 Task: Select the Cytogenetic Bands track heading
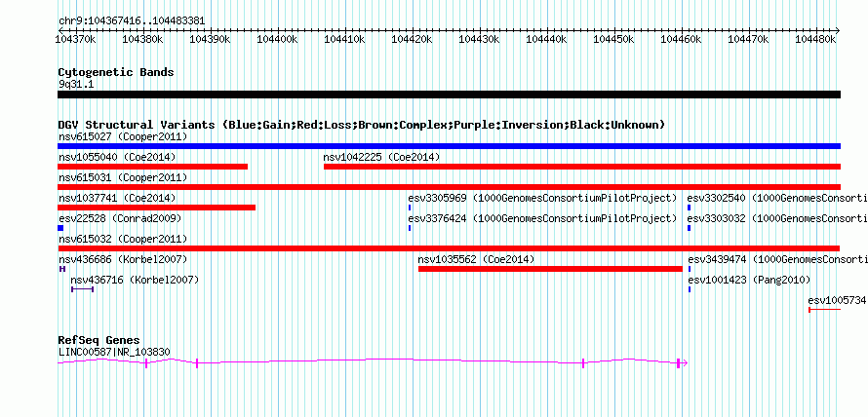(x=116, y=72)
